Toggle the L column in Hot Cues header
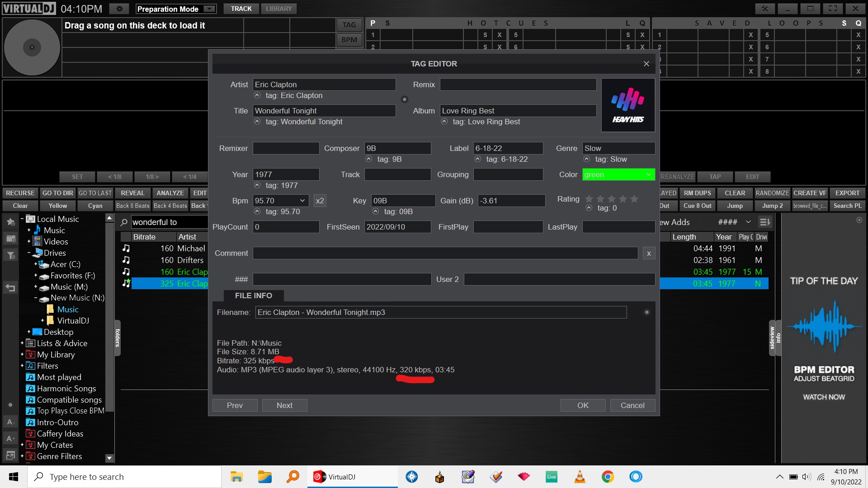Viewport: 868px width, 488px height. [627, 23]
